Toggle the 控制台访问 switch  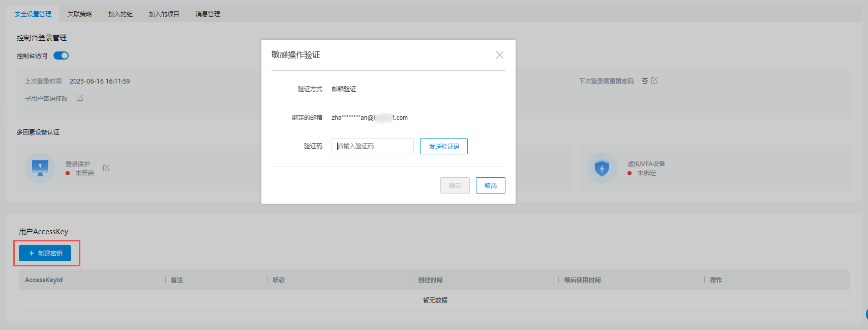pos(61,56)
